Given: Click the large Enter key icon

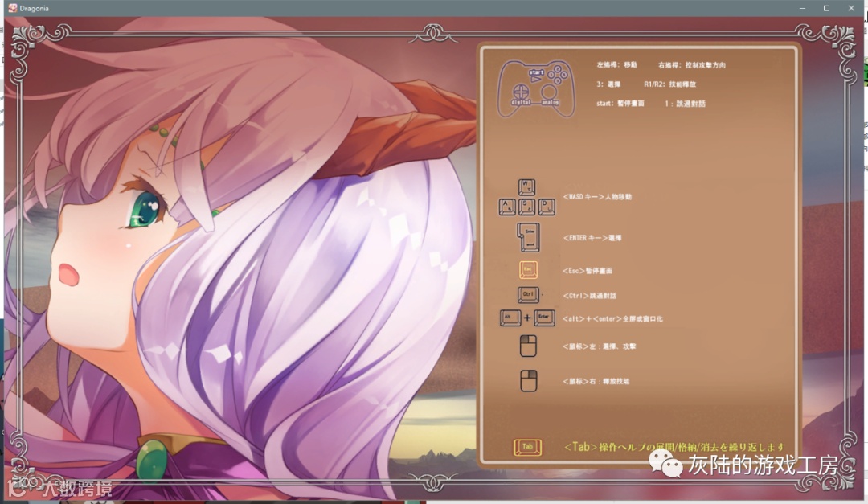Looking at the screenshot, I should (529, 237).
